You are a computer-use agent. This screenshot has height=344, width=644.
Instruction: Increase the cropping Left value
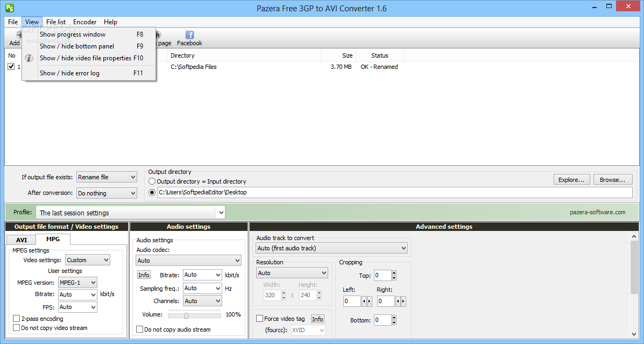click(x=369, y=301)
